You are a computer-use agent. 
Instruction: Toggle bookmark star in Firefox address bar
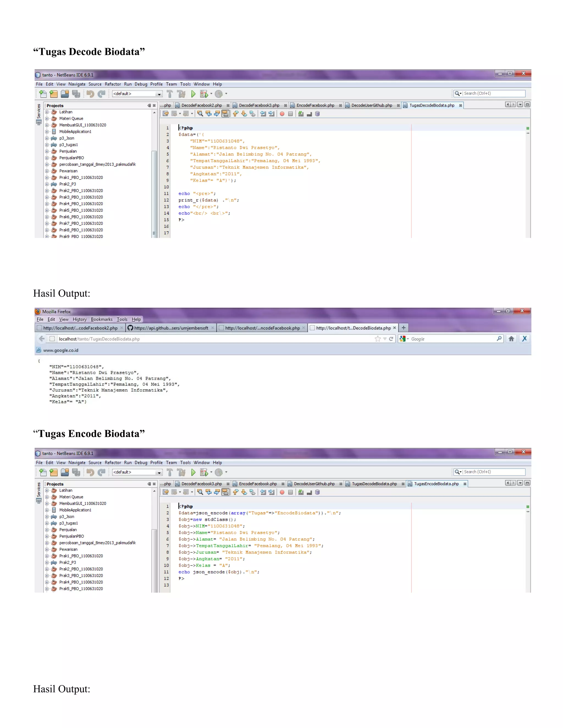point(377,339)
